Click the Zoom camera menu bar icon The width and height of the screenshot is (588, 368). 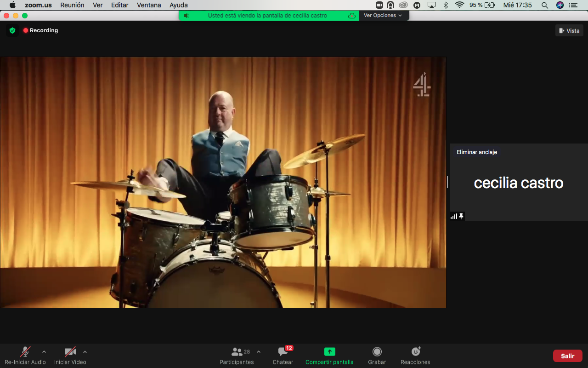coord(379,5)
